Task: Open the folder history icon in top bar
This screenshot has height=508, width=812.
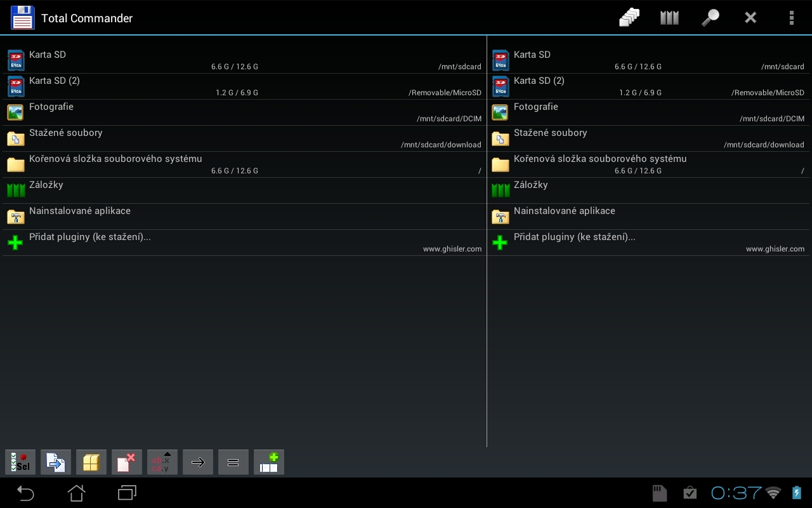Action: (629, 18)
